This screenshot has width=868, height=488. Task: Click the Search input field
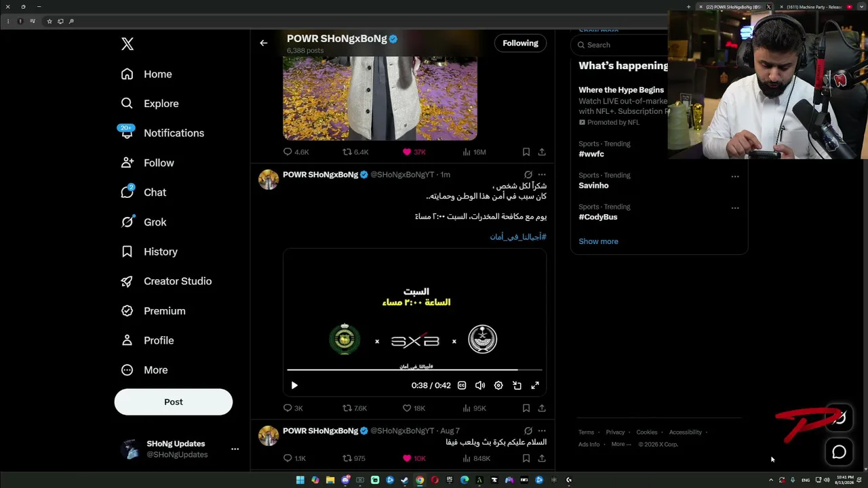pyautogui.click(x=620, y=45)
